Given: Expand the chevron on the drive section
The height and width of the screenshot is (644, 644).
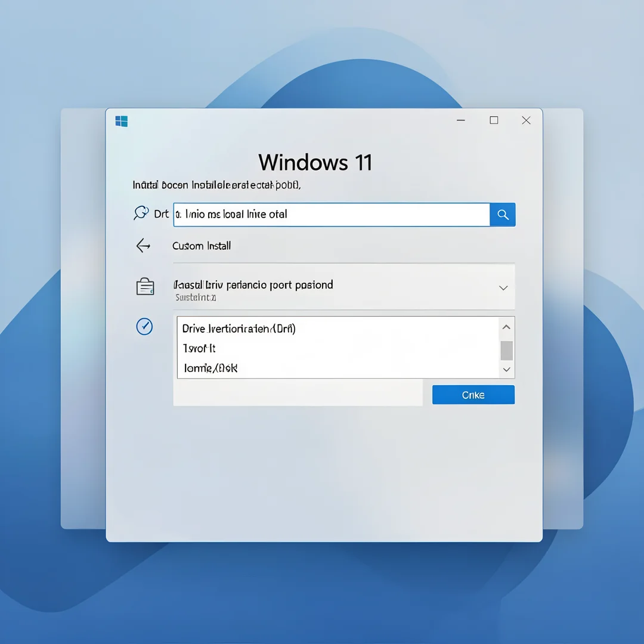Looking at the screenshot, I should [503, 288].
